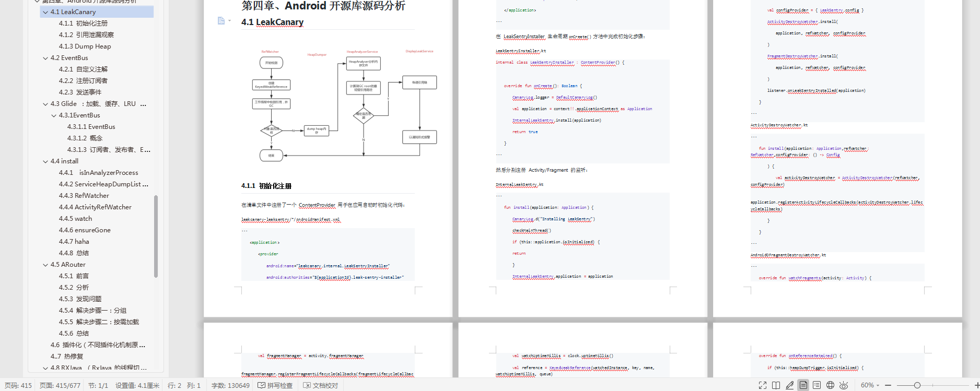Go to 4.3.1.2 概念 heading

tap(85, 138)
